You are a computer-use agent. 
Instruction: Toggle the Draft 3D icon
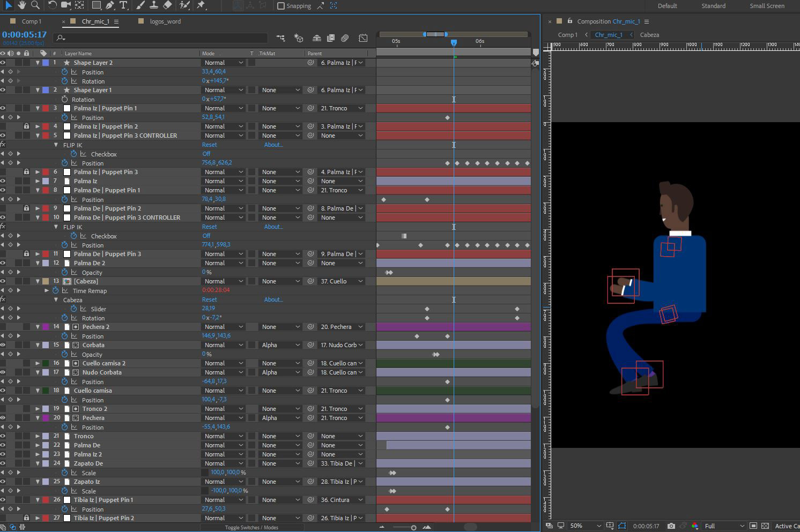coord(299,38)
